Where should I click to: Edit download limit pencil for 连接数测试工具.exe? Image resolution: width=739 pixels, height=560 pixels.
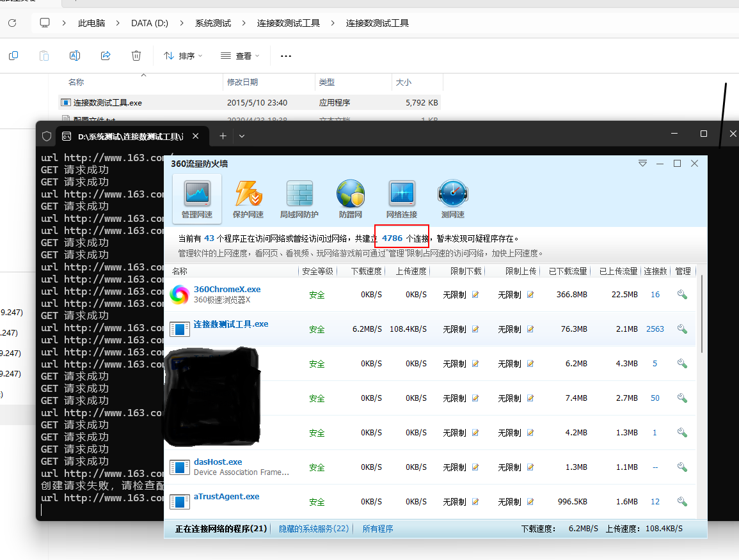pos(475,329)
